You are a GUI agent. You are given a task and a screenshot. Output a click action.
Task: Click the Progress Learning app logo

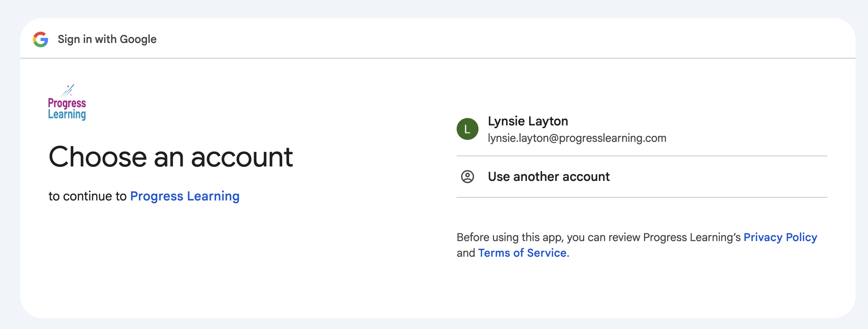(x=67, y=102)
